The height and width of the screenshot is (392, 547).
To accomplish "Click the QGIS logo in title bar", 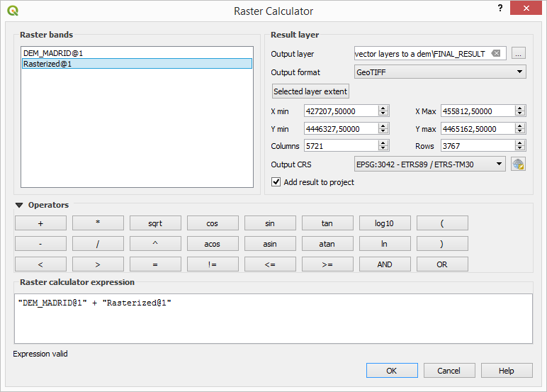I will 13,11.
